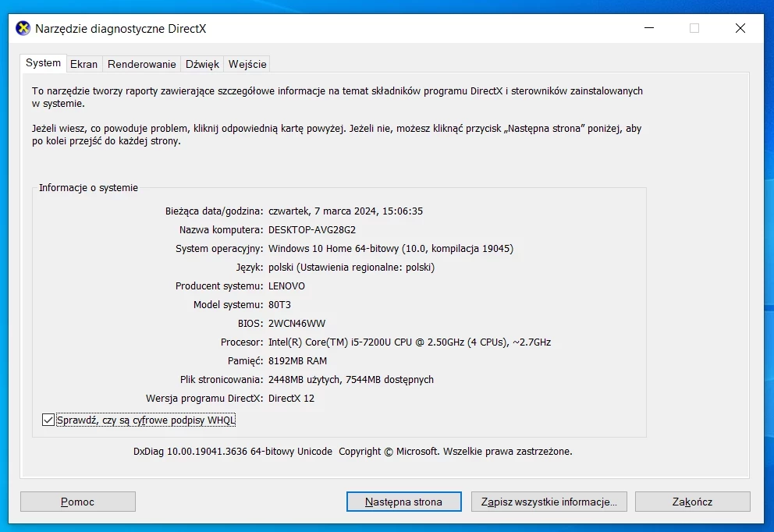
Task: Go to the Wejście tab
Action: 247,64
